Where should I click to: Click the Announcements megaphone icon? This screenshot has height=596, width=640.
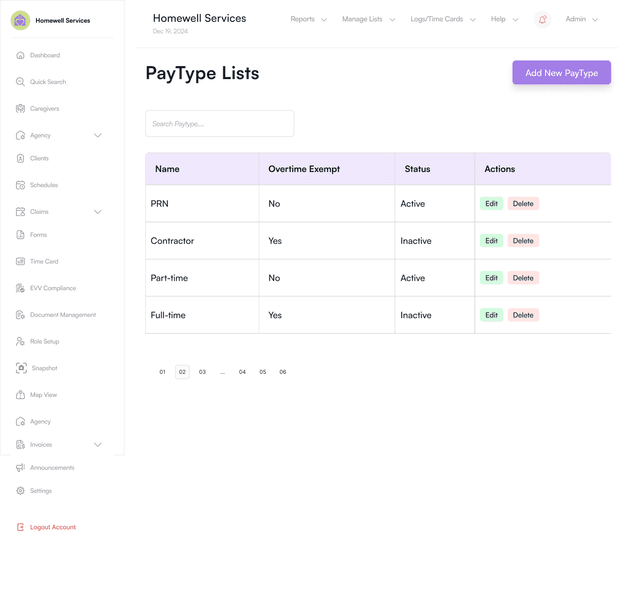point(20,467)
